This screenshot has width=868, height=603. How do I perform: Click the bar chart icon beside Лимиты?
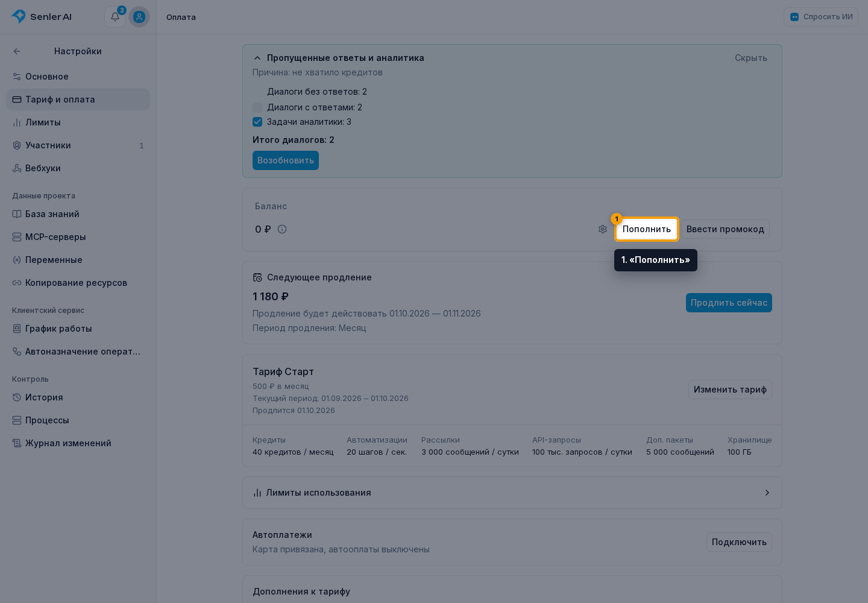point(17,122)
